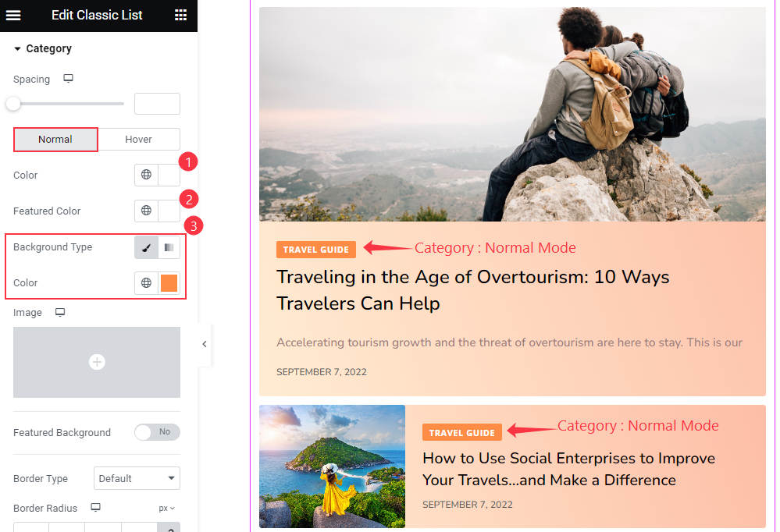Viewport: 780px width, 532px height.
Task: Click the Spacing responsive device icon
Action: click(x=68, y=79)
